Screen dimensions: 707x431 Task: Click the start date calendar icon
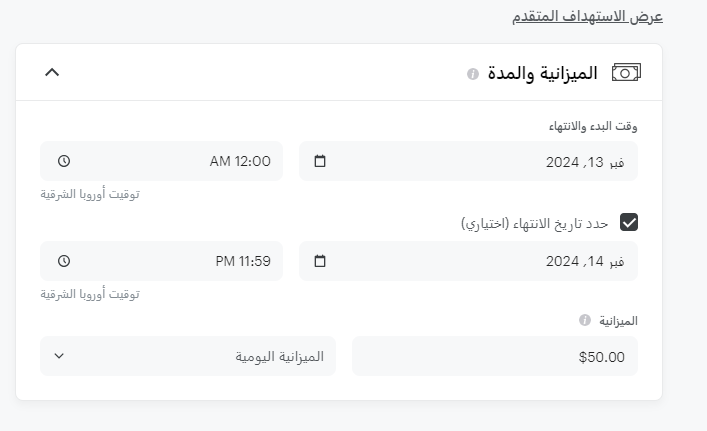click(320, 161)
